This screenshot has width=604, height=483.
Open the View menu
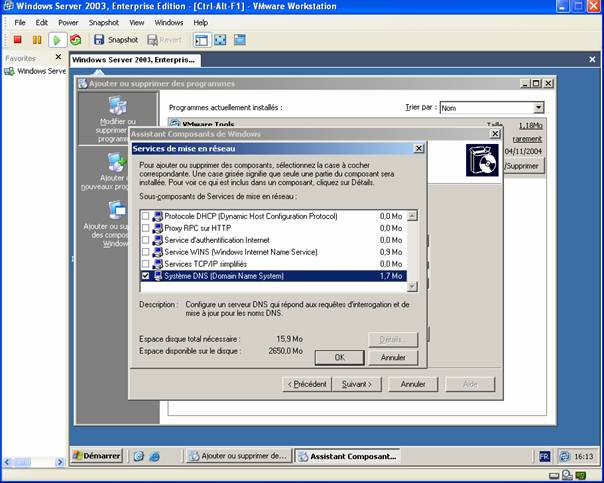tap(136, 23)
